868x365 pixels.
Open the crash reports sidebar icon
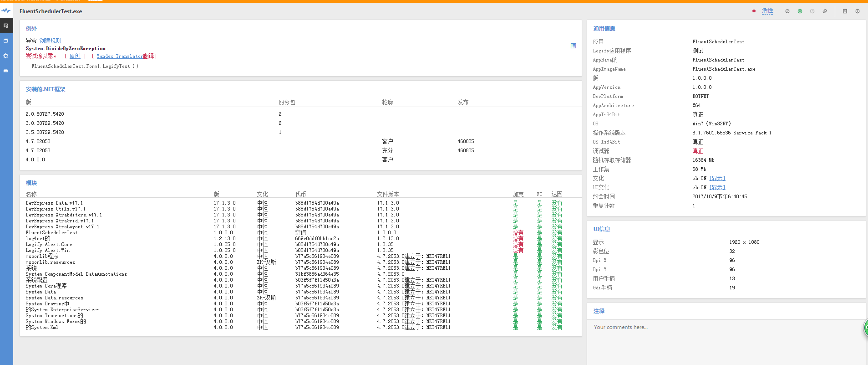(6, 26)
